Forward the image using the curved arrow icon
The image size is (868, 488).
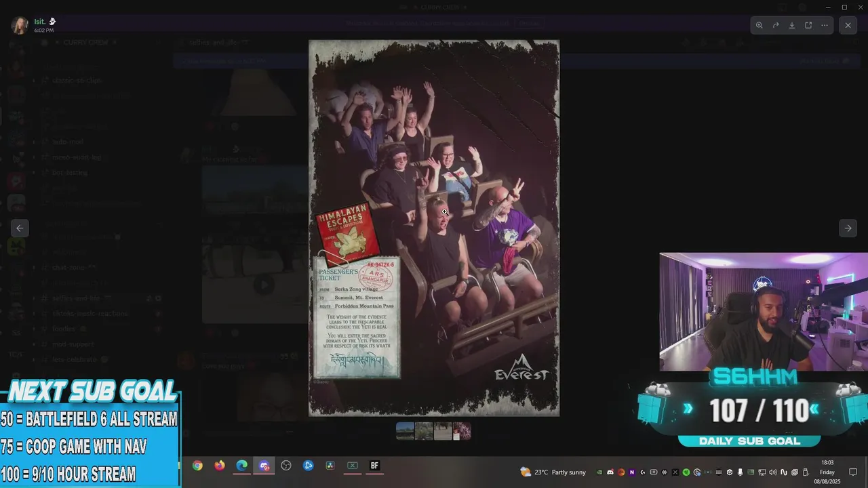776,25
